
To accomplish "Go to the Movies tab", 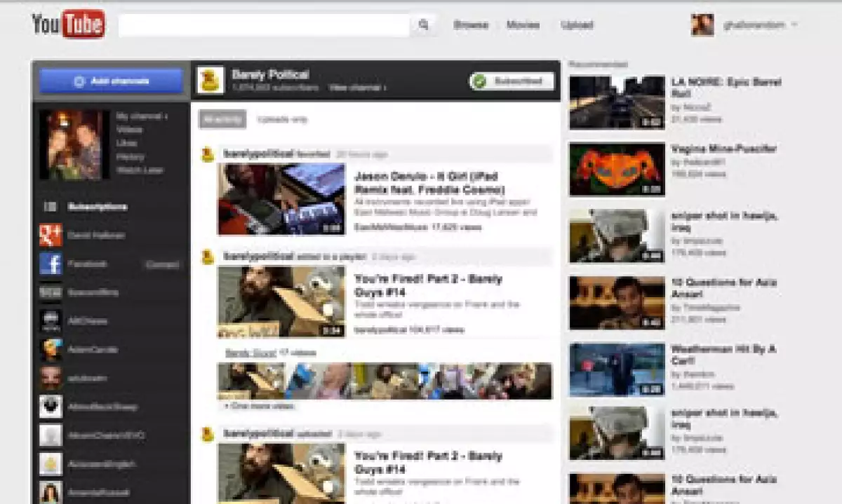I will [523, 25].
